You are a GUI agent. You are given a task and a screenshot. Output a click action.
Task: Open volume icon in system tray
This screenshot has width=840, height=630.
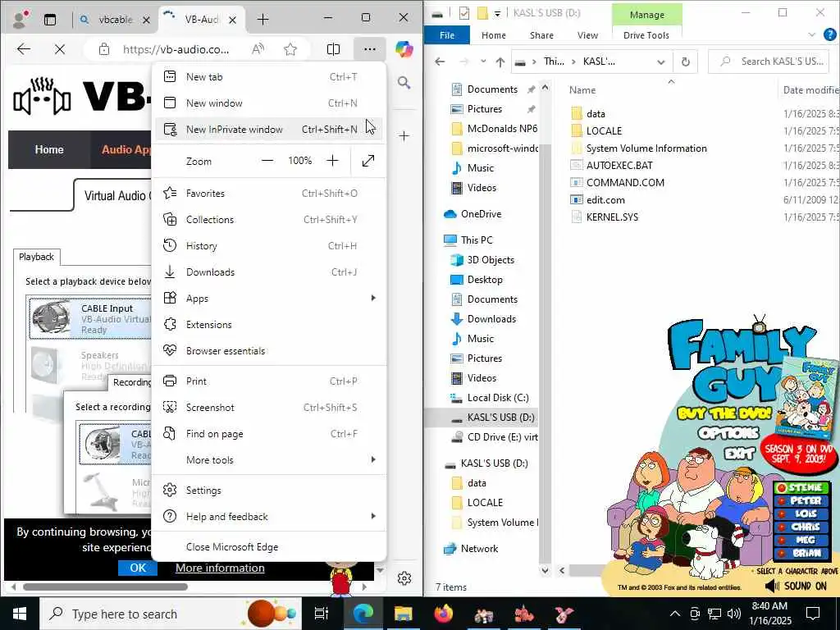coord(733,614)
